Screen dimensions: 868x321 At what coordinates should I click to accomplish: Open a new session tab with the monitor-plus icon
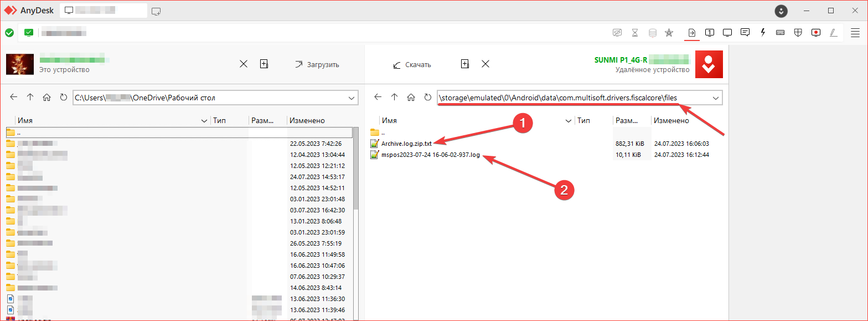pyautogui.click(x=156, y=11)
